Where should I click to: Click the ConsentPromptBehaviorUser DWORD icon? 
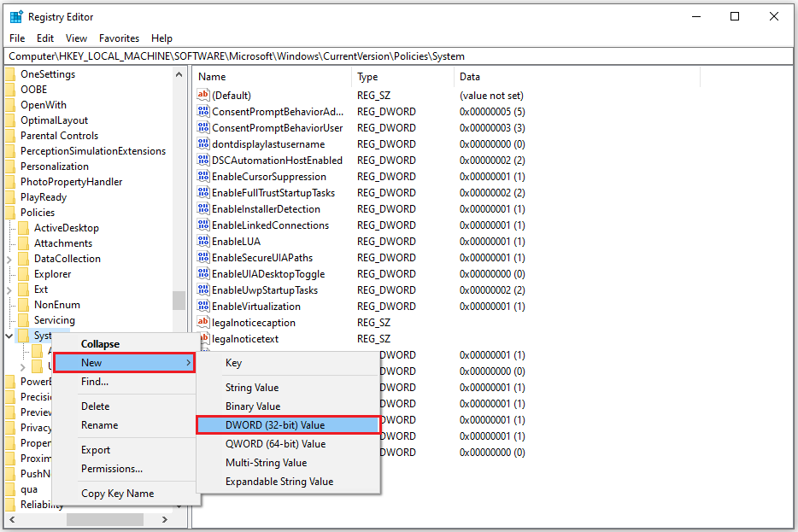(203, 127)
